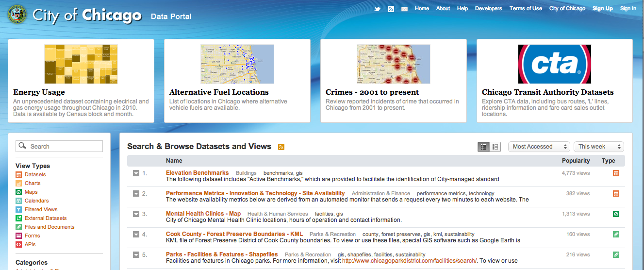Click the magnifier icon in search box

pyautogui.click(x=23, y=146)
